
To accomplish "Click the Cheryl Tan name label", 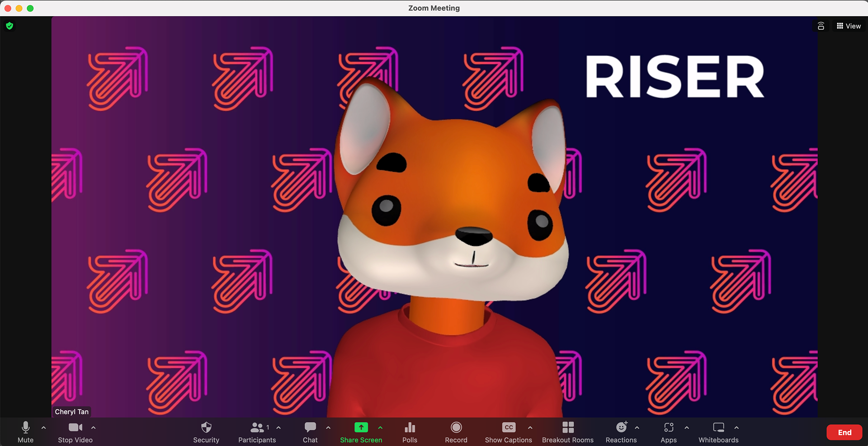I will coord(72,412).
